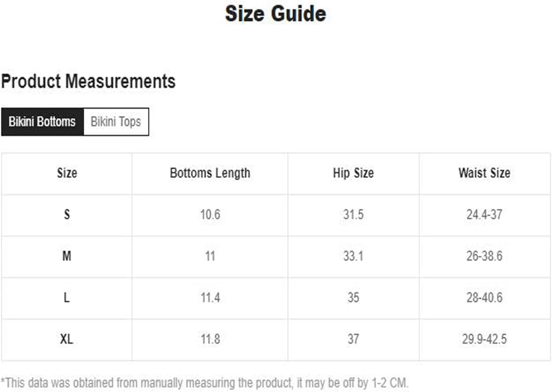Click the 26-38.6 waist size cell

[485, 256]
